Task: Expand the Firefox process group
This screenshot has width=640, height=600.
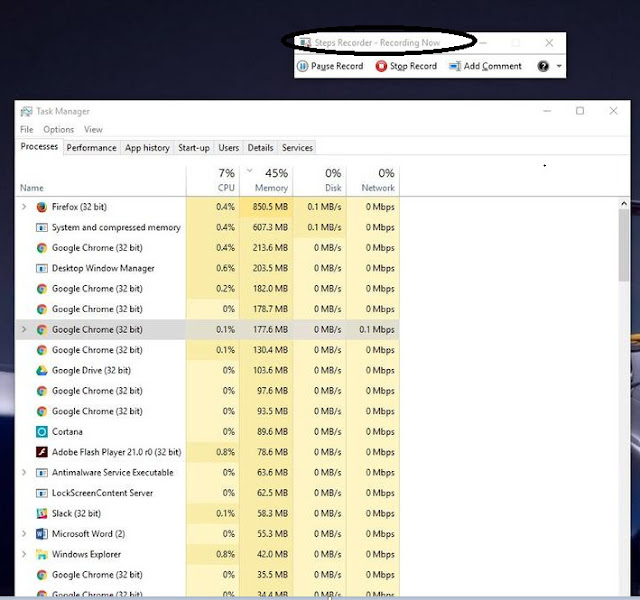Action: (24, 207)
